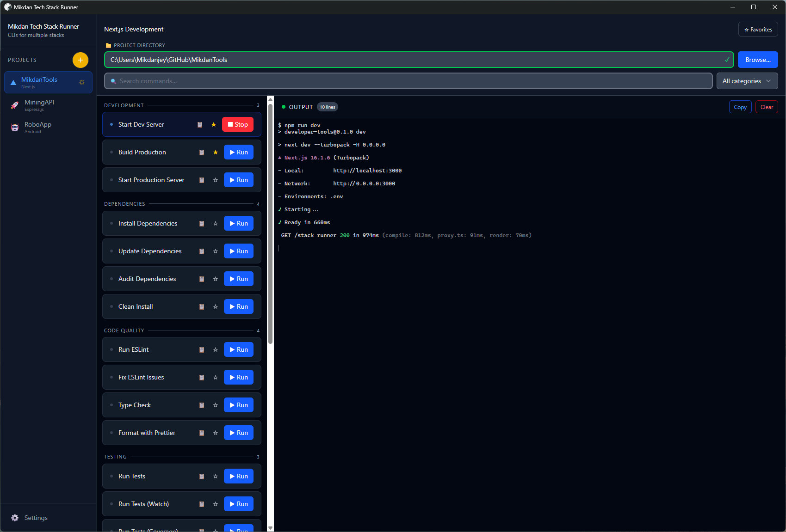Run the Run Tests command
786x532 pixels.
[239, 476]
